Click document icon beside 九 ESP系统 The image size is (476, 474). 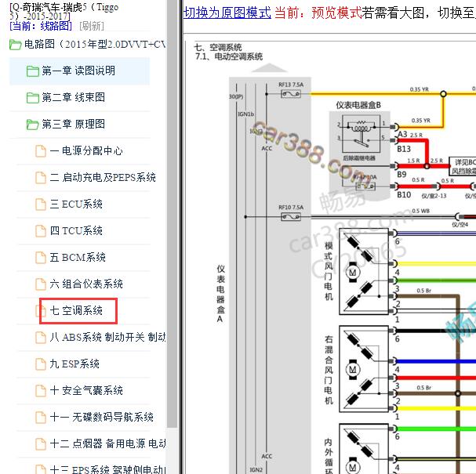click(41, 364)
